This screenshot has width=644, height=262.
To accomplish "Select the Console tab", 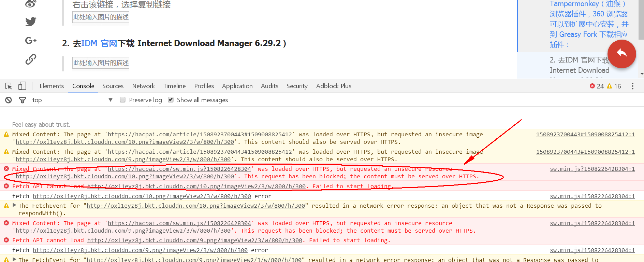I will click(83, 86).
